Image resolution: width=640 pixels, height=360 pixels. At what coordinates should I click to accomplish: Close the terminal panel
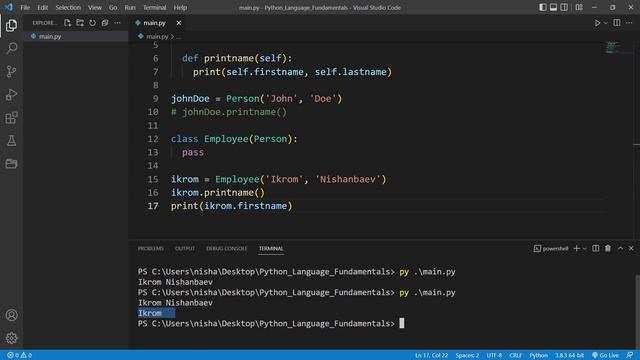[631, 249]
